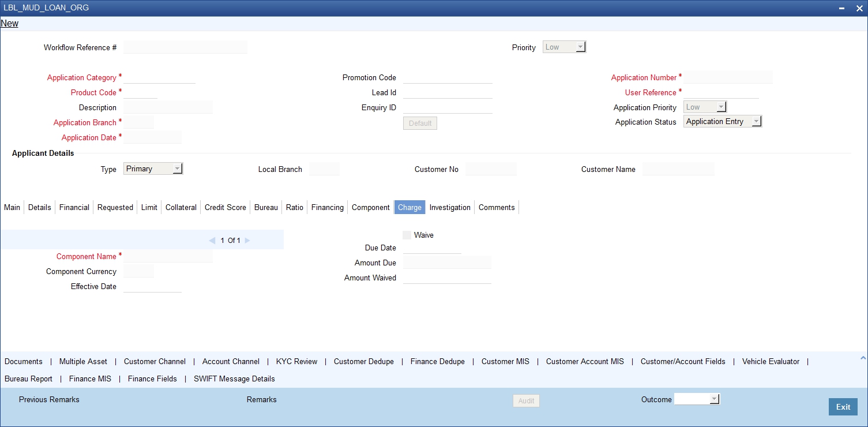868x427 pixels.
Task: Go to next charge record arrow
Action: [x=247, y=241]
